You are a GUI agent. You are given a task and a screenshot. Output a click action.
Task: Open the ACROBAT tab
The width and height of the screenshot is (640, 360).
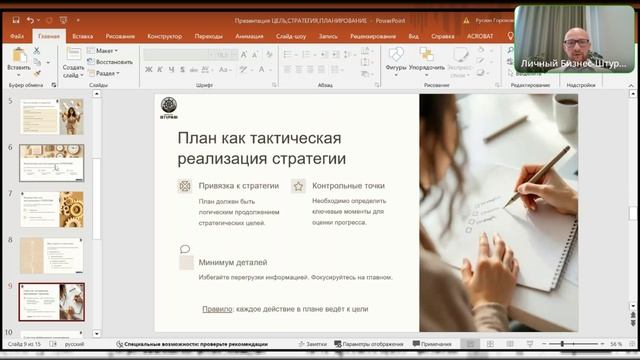(480, 36)
